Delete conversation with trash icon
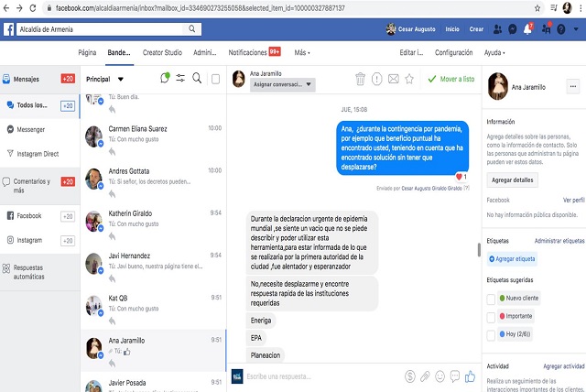Image resolution: width=586 pixels, height=392 pixels. [x=360, y=79]
